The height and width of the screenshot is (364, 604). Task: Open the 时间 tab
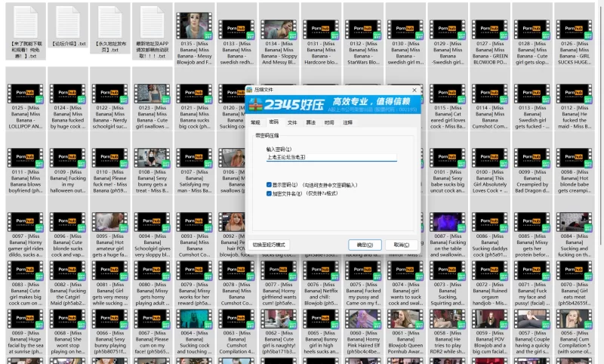329,122
